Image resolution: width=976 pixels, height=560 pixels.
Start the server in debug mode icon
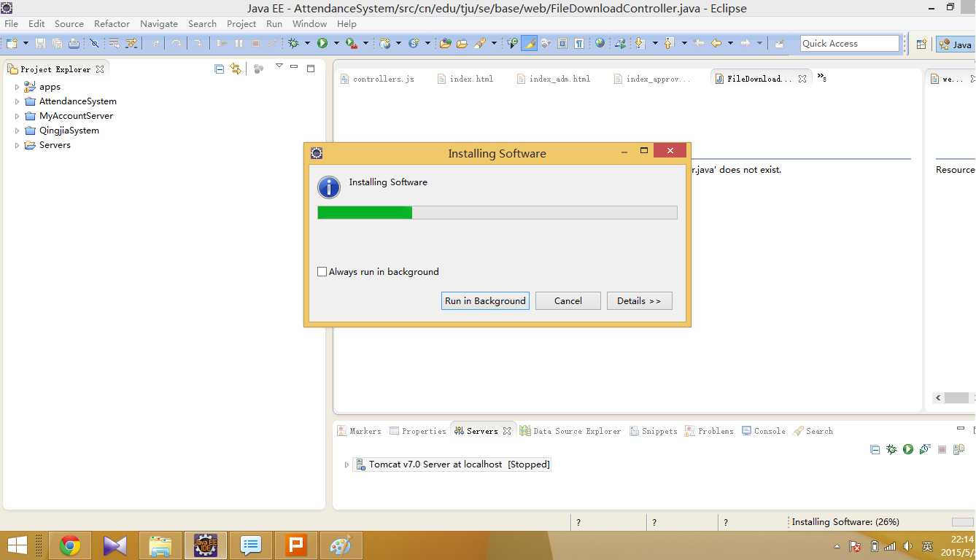point(891,449)
